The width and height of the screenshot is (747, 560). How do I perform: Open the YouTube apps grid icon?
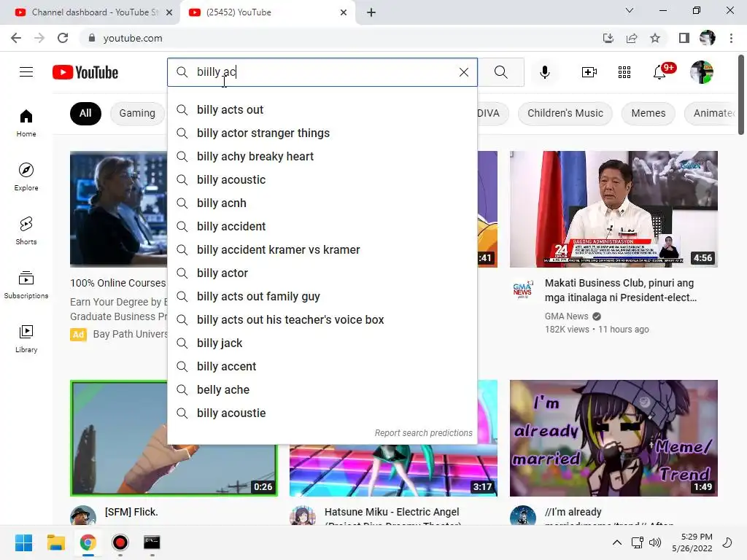click(x=624, y=72)
